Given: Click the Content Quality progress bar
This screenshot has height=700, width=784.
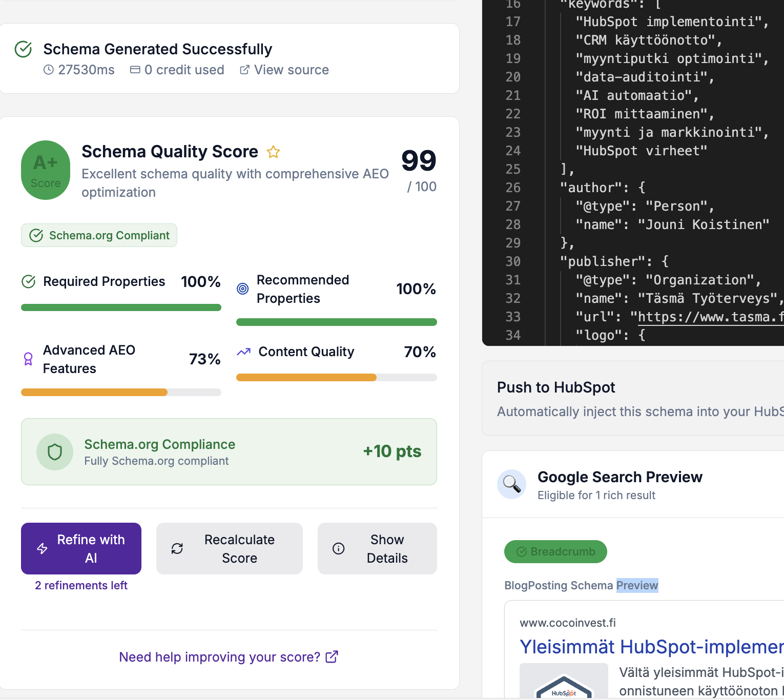Looking at the screenshot, I should point(336,378).
